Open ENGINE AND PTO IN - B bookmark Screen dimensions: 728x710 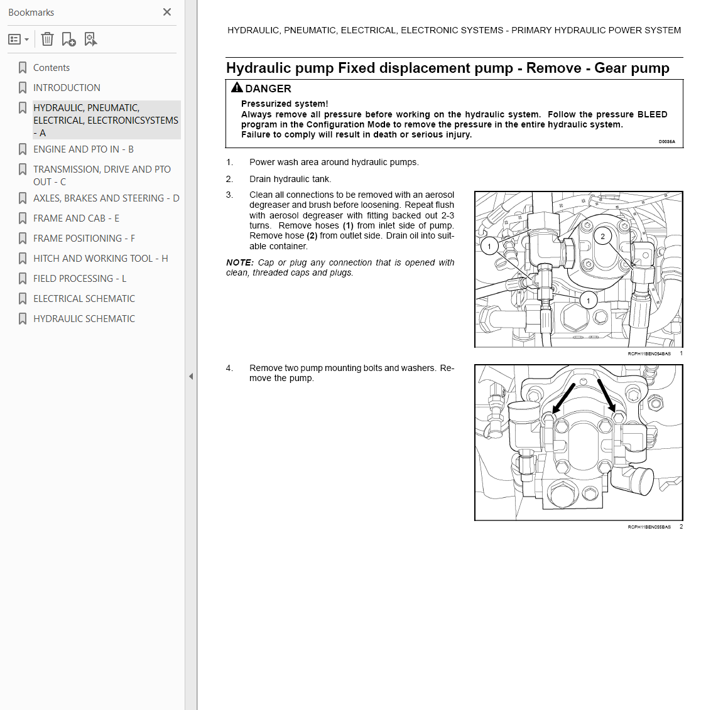[x=83, y=149]
